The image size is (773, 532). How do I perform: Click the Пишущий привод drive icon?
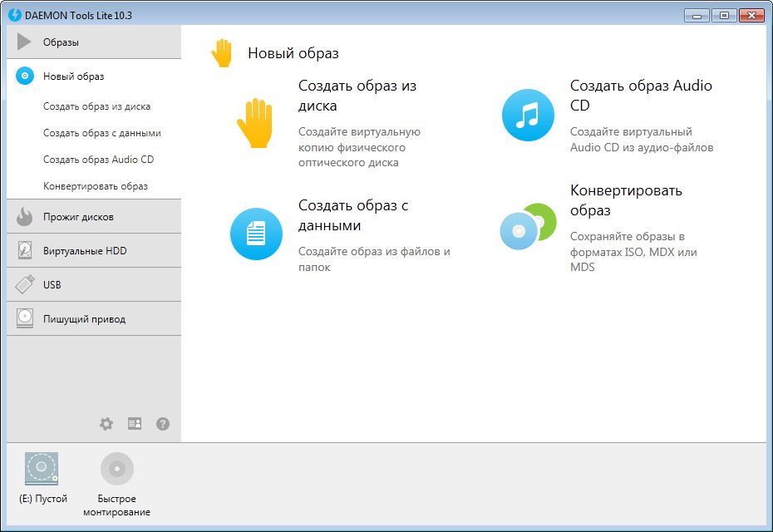click(25, 318)
